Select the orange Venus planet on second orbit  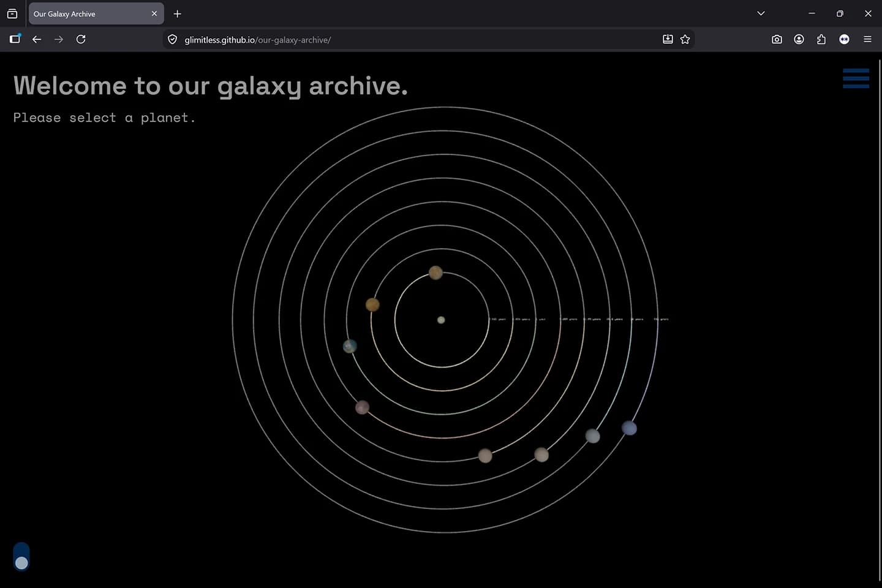click(x=372, y=304)
